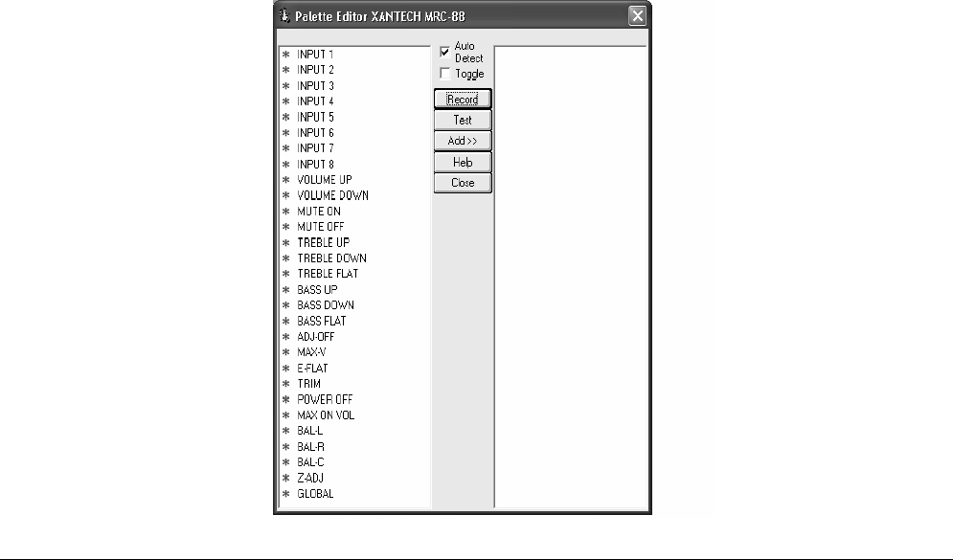Select the INPUT 1 command

(315, 54)
